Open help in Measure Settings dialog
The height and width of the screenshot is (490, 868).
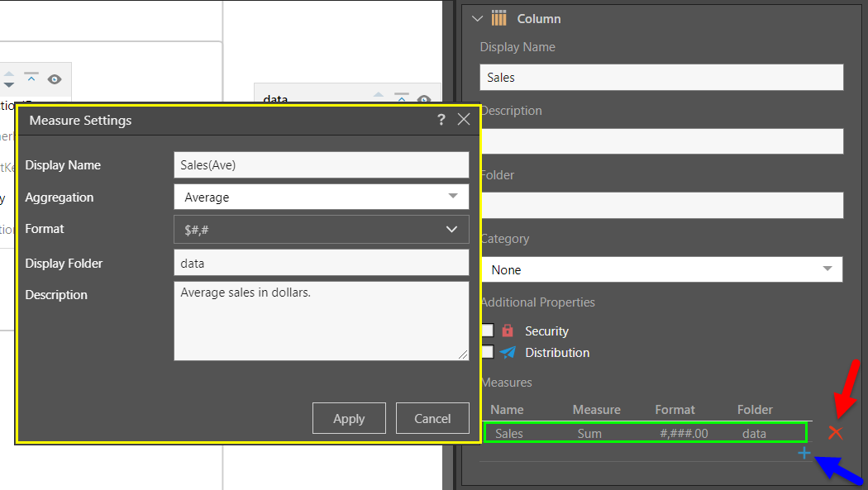441,120
